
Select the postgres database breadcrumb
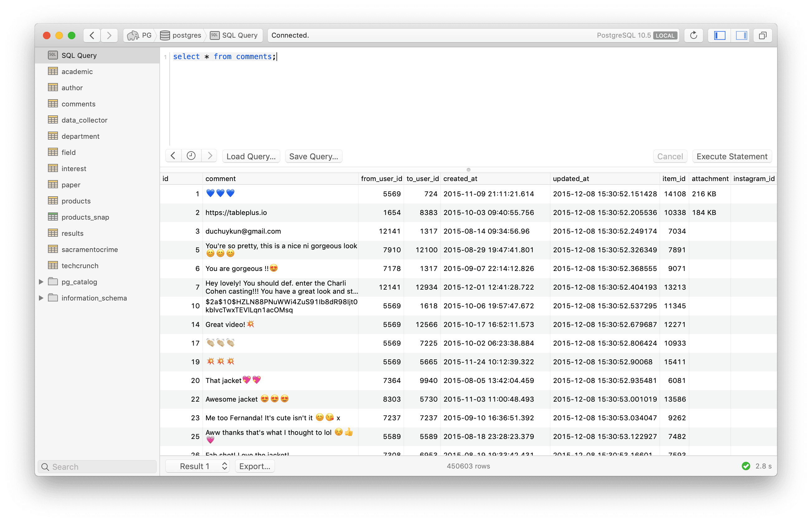click(x=181, y=35)
